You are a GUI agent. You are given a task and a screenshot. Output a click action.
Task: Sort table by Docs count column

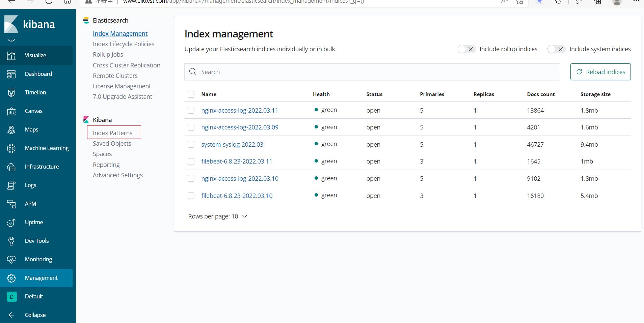[541, 94]
